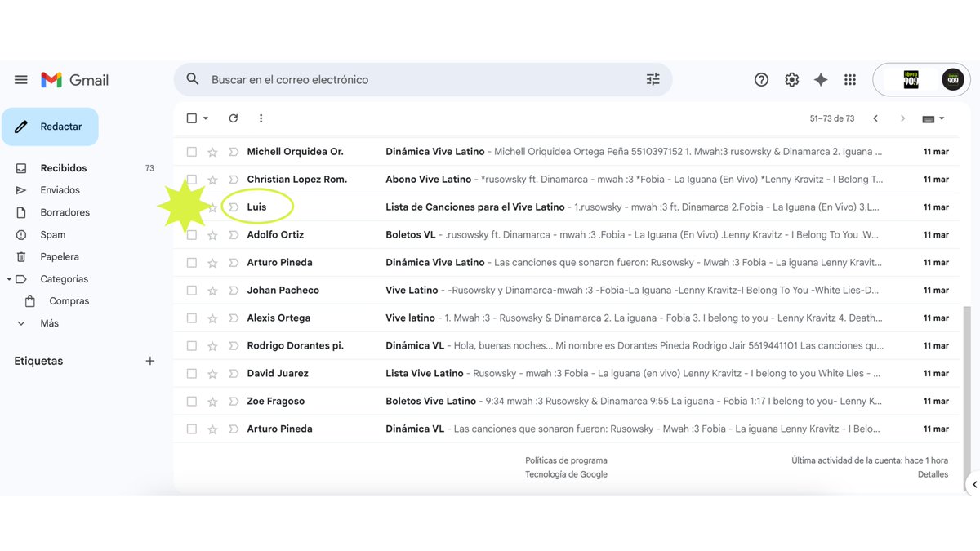Open the select dropdown arrow beside checkbox
Screen dimensions: 980x551
click(206, 118)
